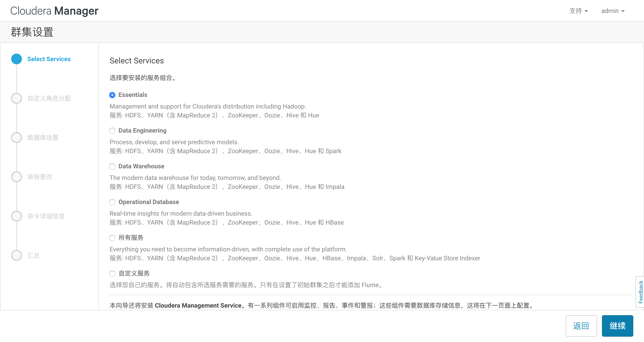Viewport: 644px width, 342px height.
Task: Open the Feedback side tab
Action: tap(640, 292)
